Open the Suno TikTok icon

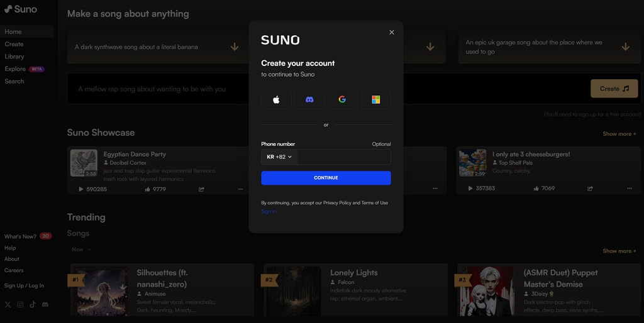point(32,305)
